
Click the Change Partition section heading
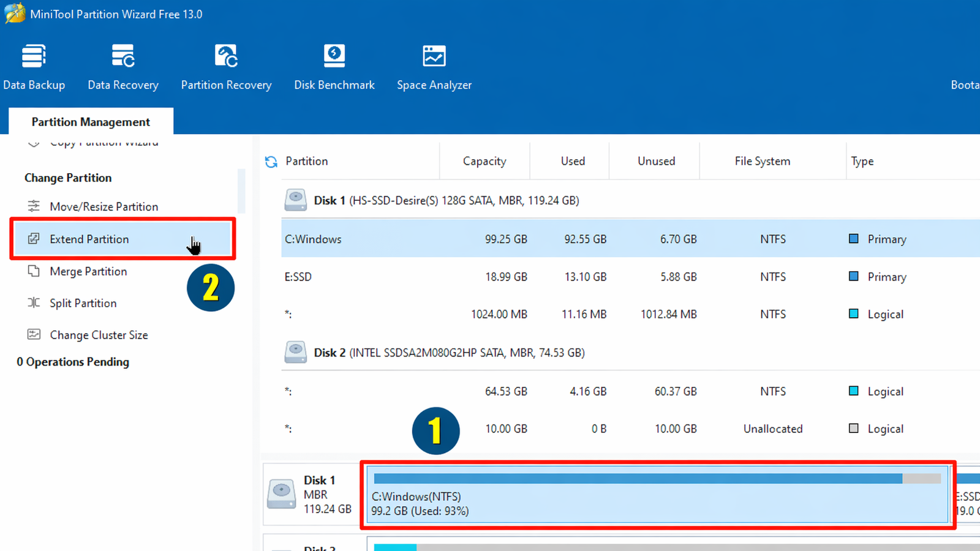[x=68, y=178]
